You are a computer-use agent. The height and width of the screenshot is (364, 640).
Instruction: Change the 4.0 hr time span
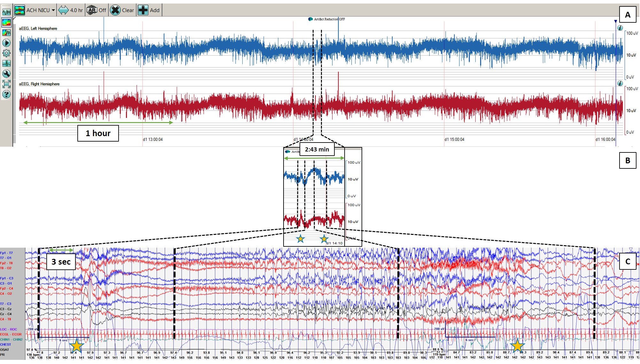click(x=71, y=10)
